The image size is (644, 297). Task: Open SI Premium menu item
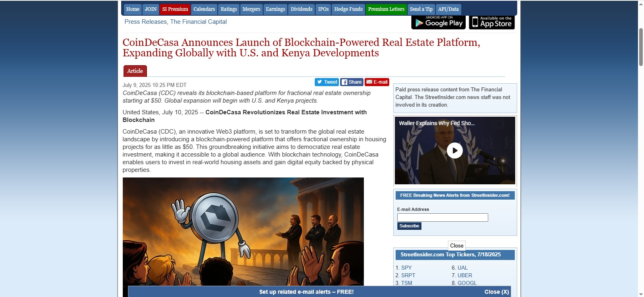point(175,9)
